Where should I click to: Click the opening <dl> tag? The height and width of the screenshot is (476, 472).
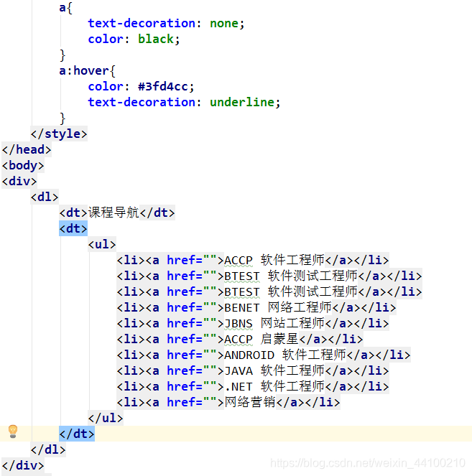pyautogui.click(x=45, y=197)
